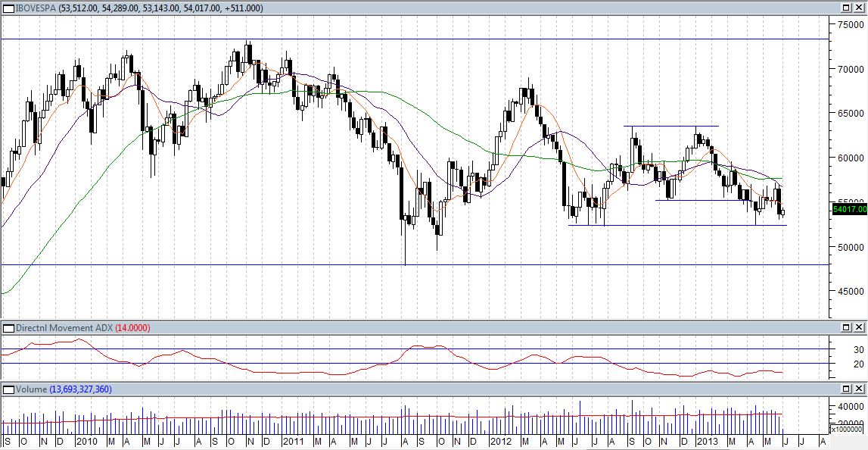
Task: Click the 45000 price scale label
Action: tap(850, 291)
